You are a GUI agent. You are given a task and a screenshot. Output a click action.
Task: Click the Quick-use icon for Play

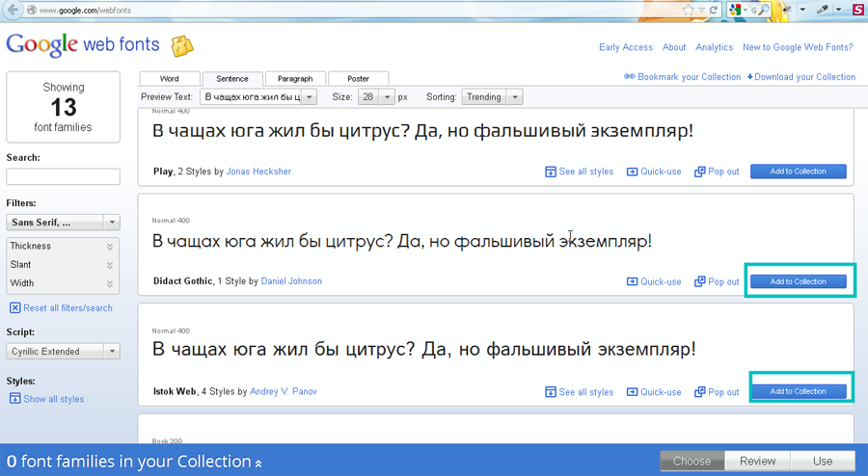click(632, 172)
